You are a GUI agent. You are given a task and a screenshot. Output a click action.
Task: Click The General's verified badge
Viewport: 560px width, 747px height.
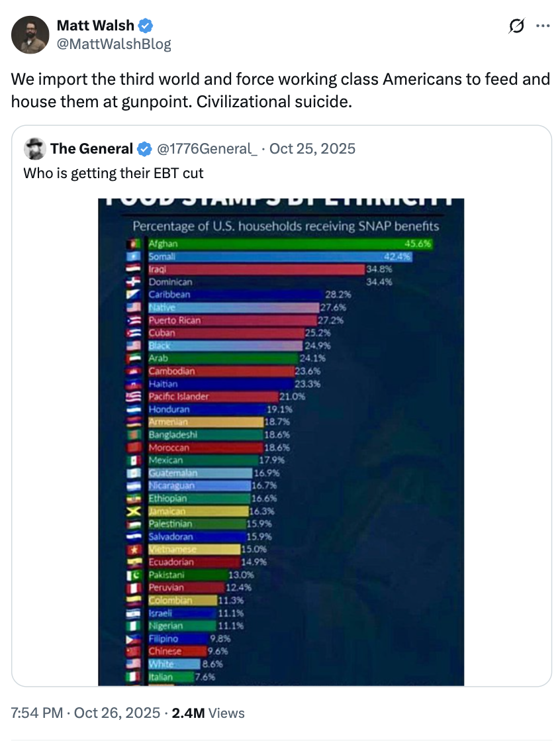point(144,149)
